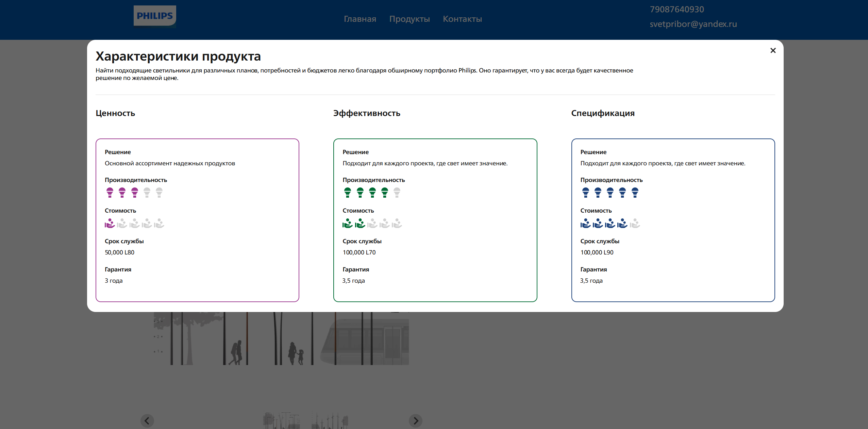Image resolution: width=868 pixels, height=429 pixels.
Task: Click the grey cost icon in Спецификация card
Action: pyautogui.click(x=635, y=224)
